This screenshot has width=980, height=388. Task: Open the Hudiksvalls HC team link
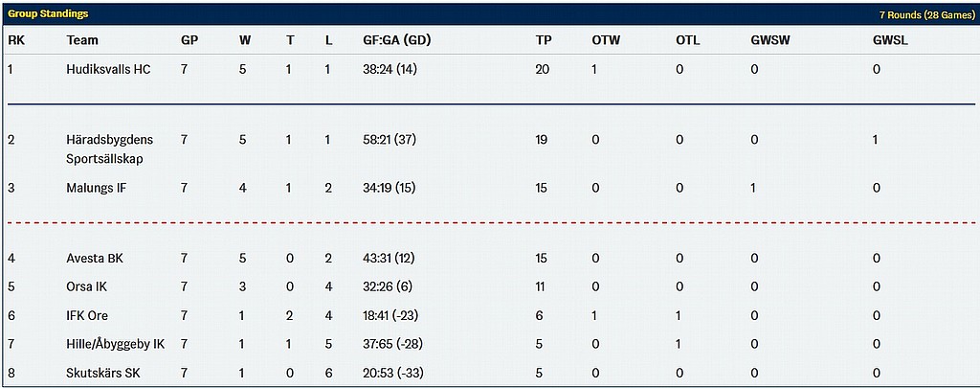pyautogui.click(x=108, y=70)
